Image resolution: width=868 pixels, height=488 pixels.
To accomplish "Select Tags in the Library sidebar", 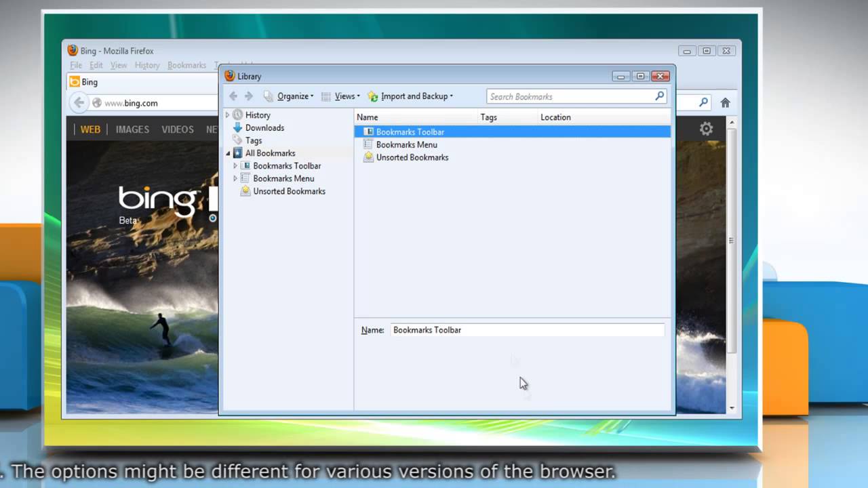I will pyautogui.click(x=254, y=141).
